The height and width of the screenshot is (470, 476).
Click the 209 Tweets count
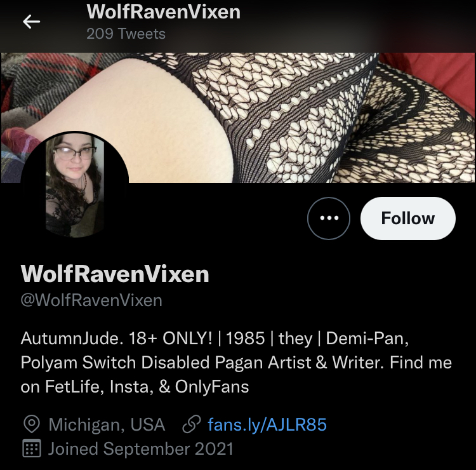coord(126,34)
